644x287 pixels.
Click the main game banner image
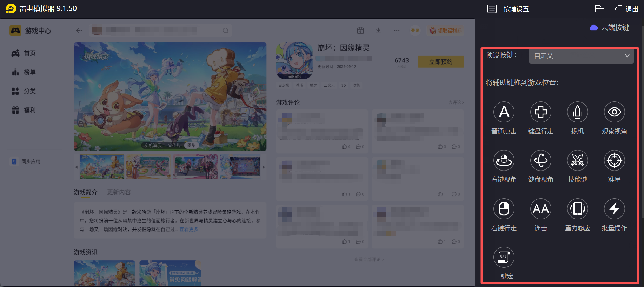click(170, 96)
